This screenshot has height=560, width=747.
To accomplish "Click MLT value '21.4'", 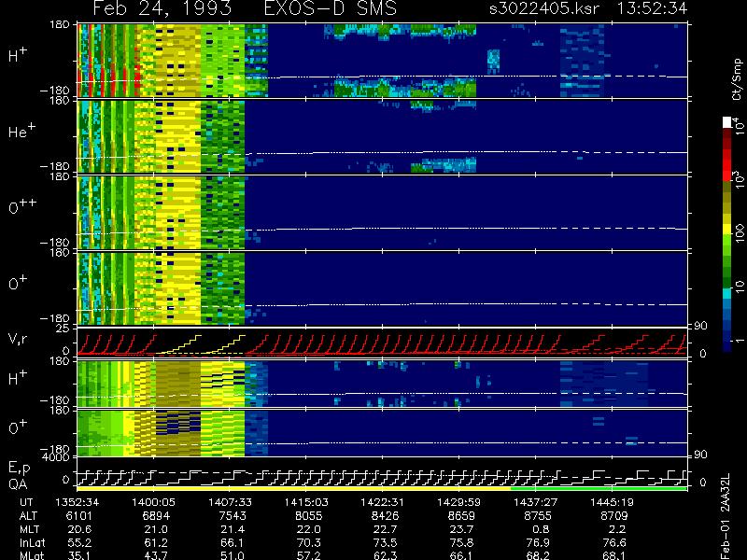I will [233, 529].
